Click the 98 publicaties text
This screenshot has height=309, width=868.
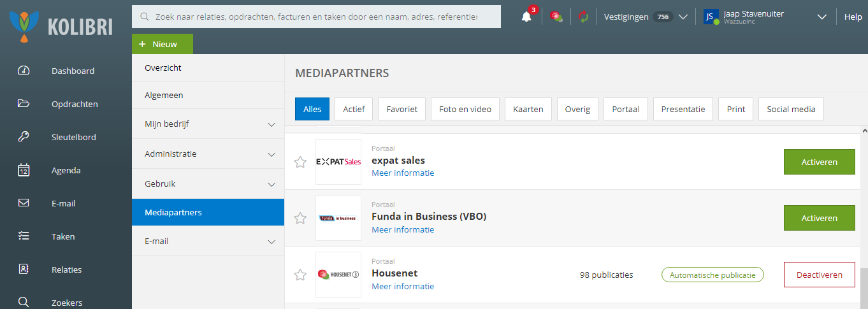click(x=607, y=275)
